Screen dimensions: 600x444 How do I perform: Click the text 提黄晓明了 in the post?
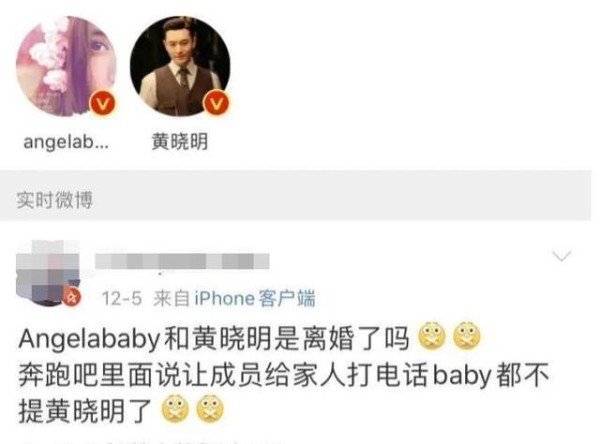coord(85,411)
